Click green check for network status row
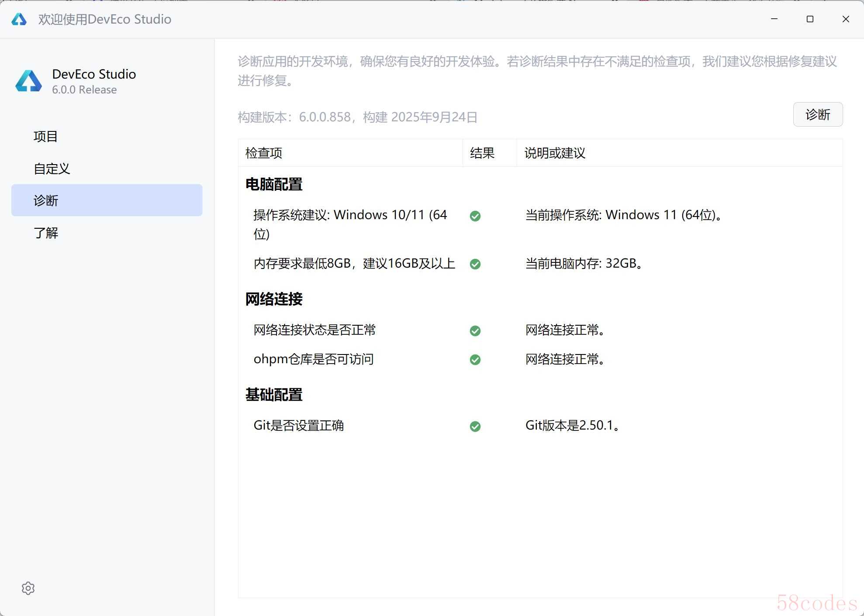 475,331
